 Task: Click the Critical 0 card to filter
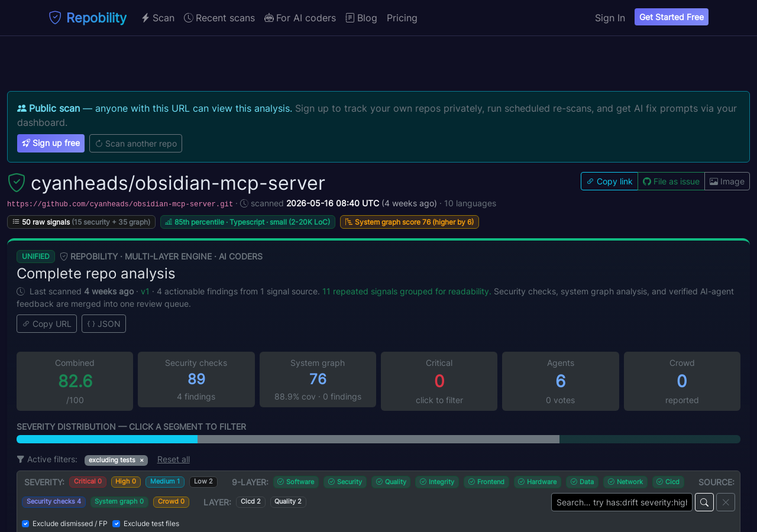439,381
